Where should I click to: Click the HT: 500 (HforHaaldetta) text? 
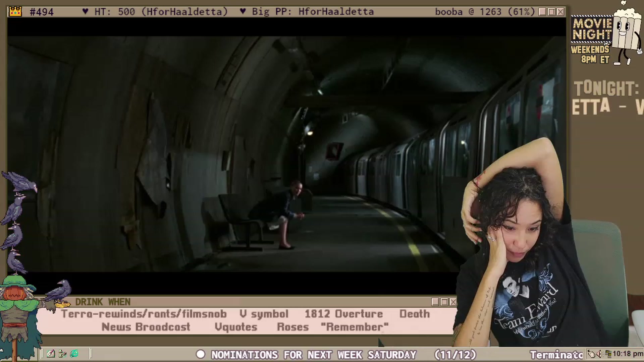(x=161, y=12)
